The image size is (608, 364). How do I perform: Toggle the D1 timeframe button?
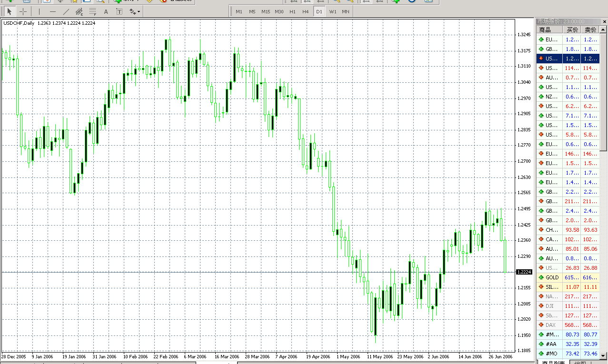[319, 11]
